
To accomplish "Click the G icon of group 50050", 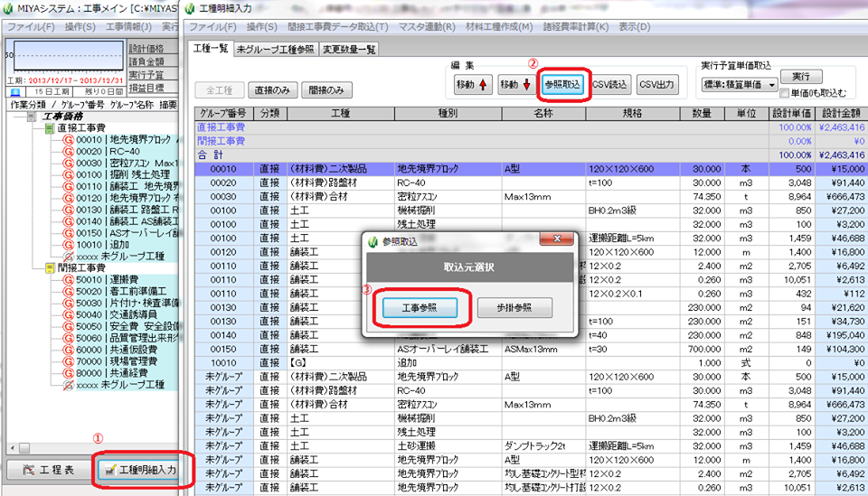I will tap(68, 326).
